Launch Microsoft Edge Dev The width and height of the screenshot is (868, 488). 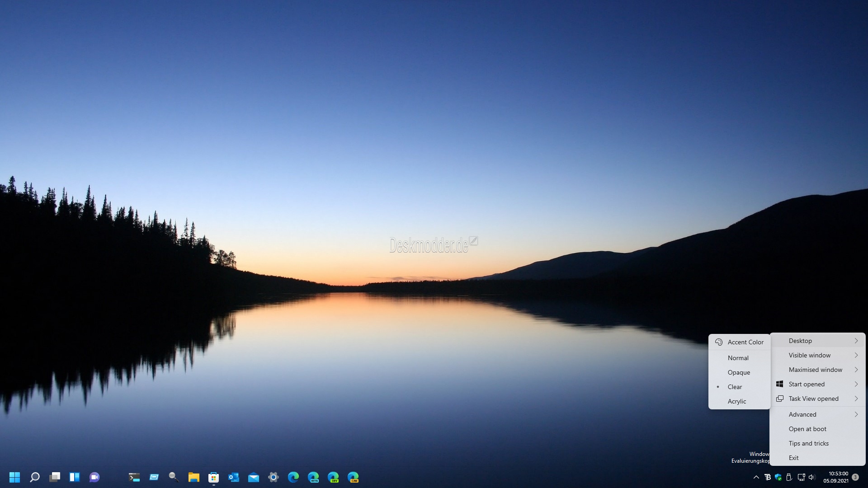click(x=333, y=477)
